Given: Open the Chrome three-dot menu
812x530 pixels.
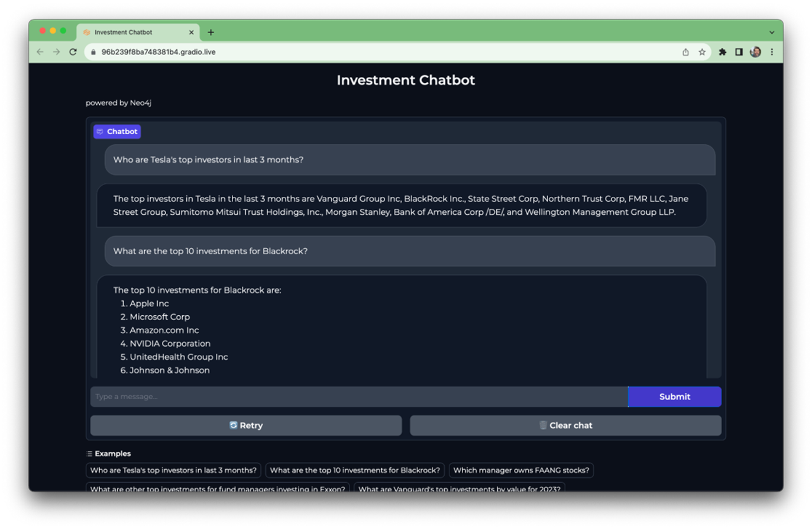Looking at the screenshot, I should (x=772, y=52).
